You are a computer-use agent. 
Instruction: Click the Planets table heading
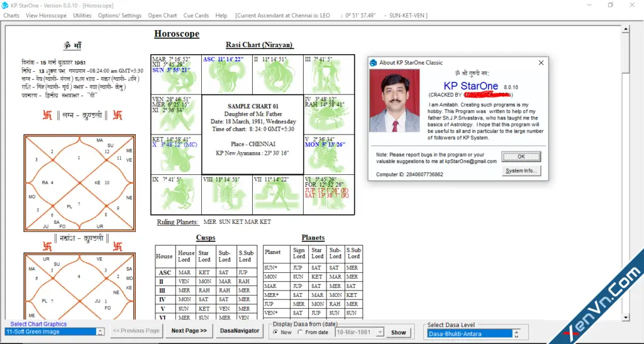point(313,238)
